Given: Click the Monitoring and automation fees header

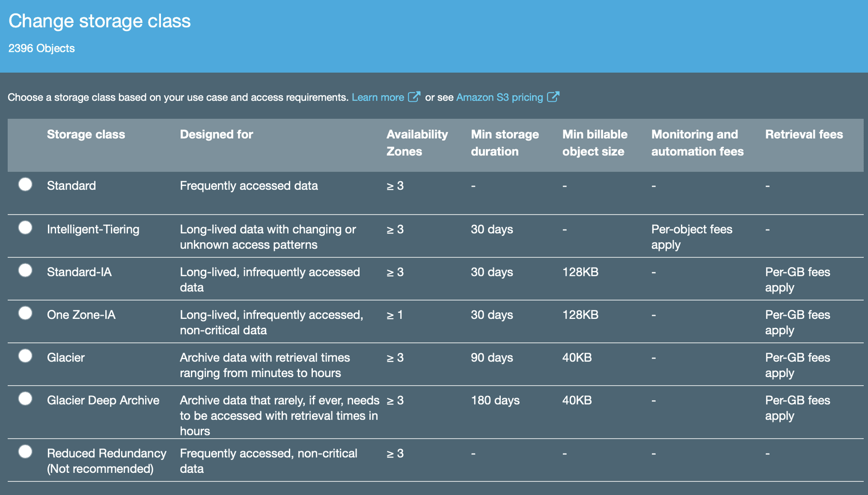Looking at the screenshot, I should [697, 143].
